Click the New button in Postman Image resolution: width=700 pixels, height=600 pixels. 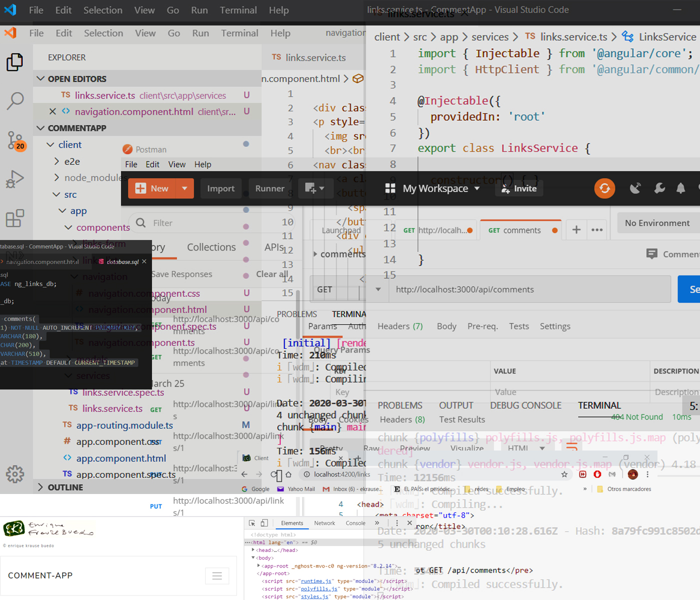[152, 188]
